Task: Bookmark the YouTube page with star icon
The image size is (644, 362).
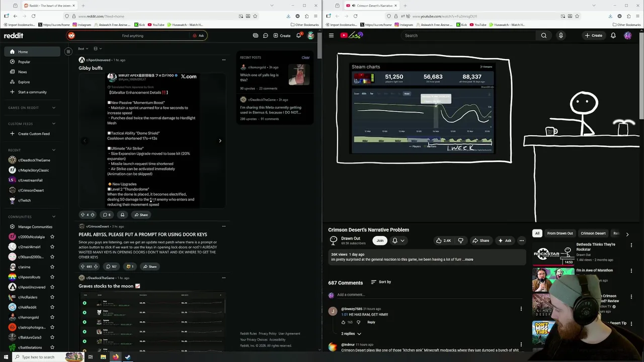Action: (x=577, y=16)
